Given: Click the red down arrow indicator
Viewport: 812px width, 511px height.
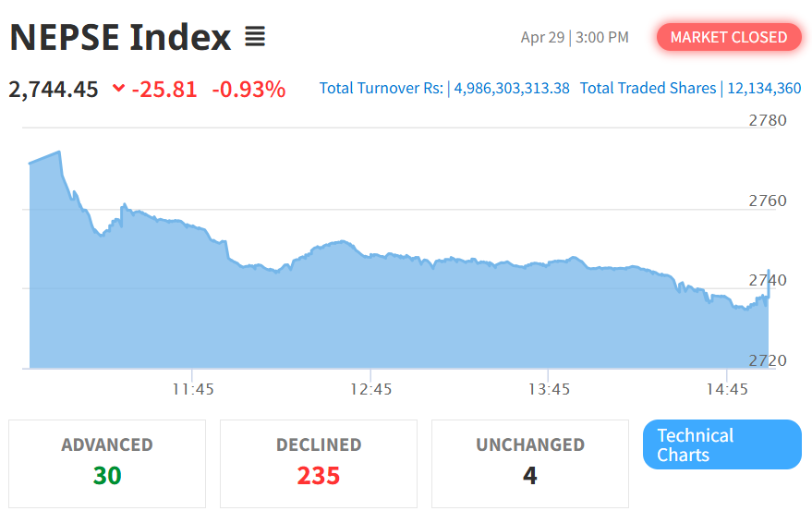Looking at the screenshot, I should [x=117, y=89].
